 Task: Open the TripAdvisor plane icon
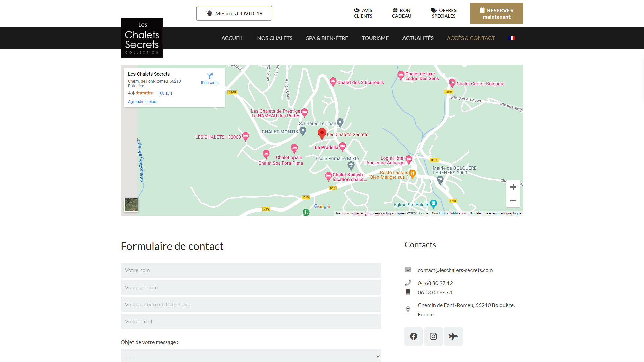pyautogui.click(x=453, y=336)
